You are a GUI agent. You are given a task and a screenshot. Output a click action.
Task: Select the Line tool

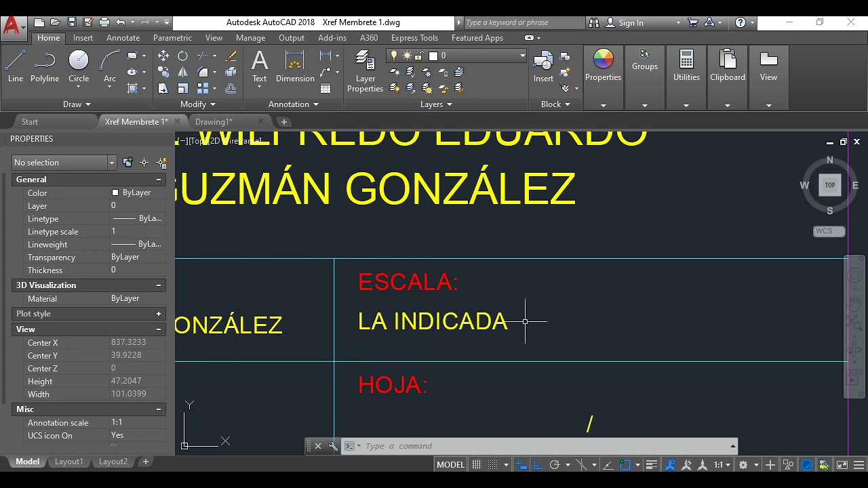pyautogui.click(x=16, y=67)
